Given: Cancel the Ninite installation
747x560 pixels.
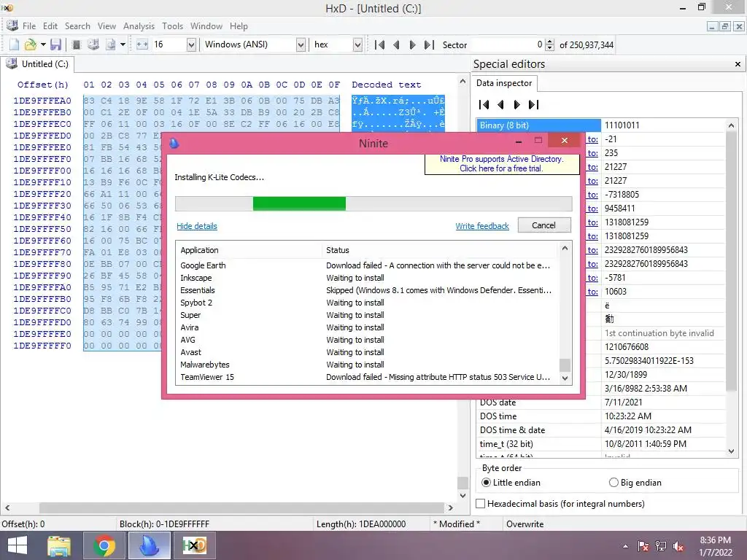Looking at the screenshot, I should (544, 225).
